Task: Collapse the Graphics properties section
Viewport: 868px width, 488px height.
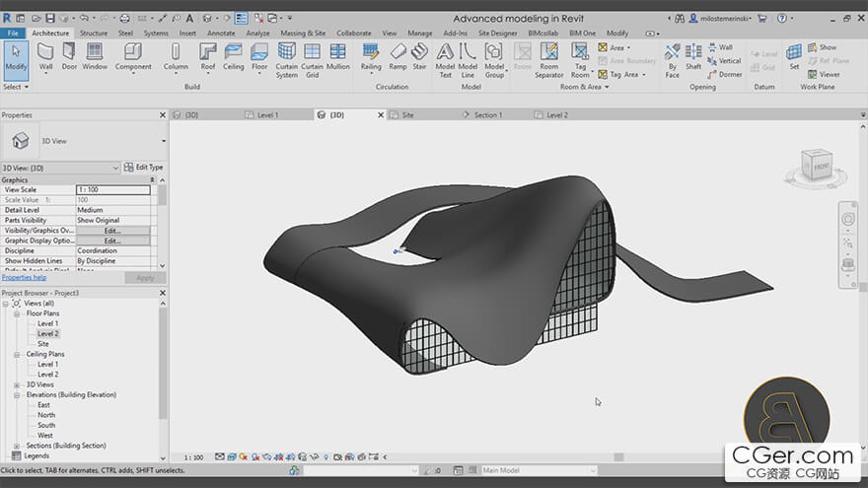Action: pyautogui.click(x=152, y=180)
